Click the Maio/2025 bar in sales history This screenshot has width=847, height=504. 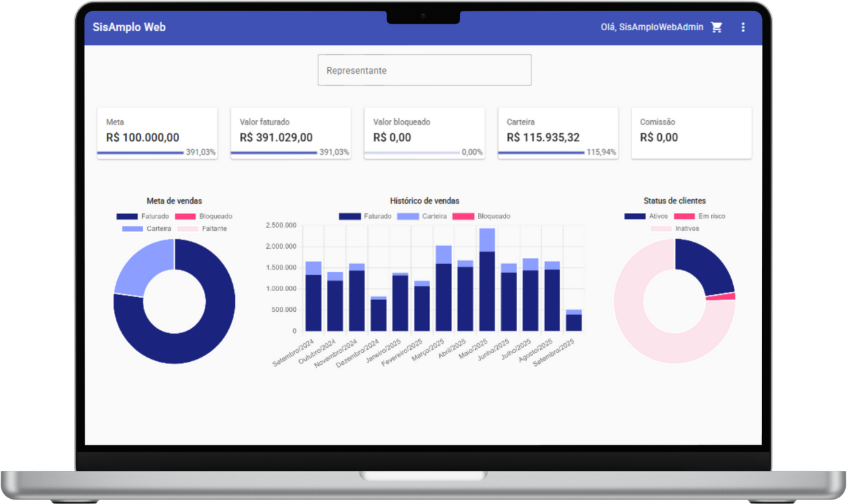pyautogui.click(x=487, y=283)
